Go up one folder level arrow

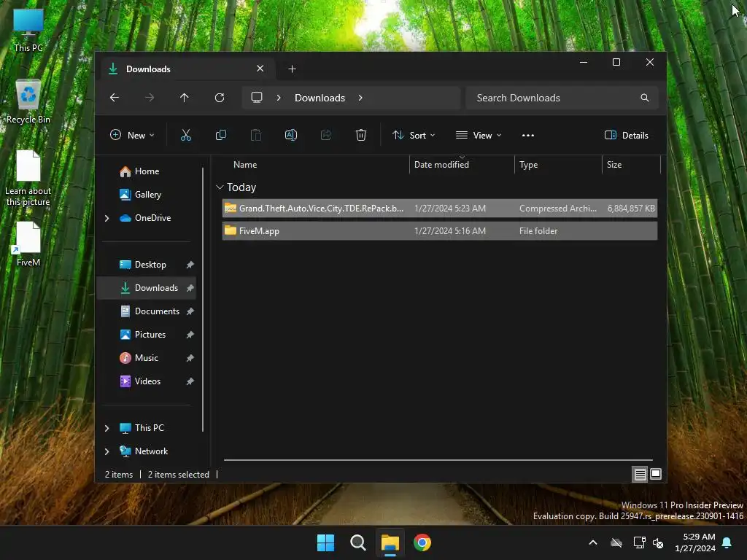pos(185,98)
